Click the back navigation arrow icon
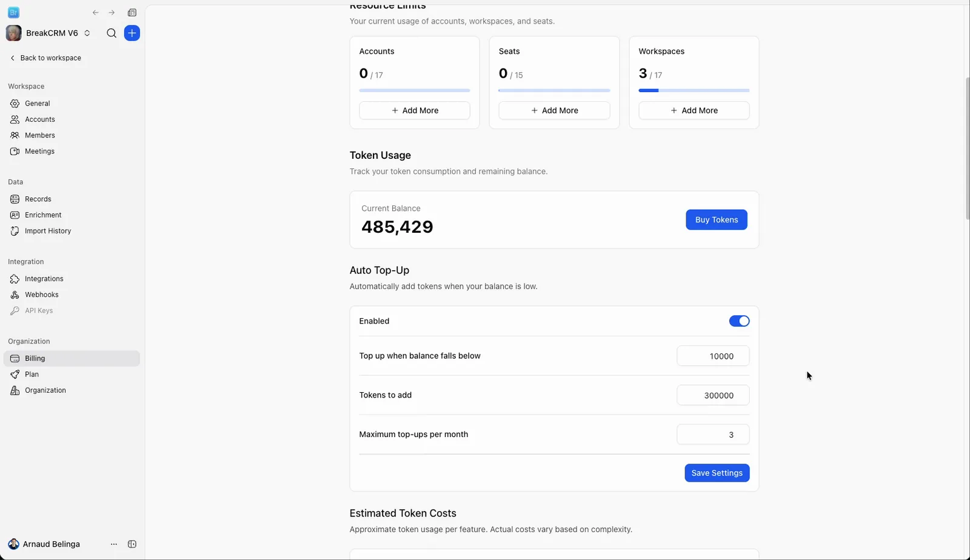Image resolution: width=970 pixels, height=560 pixels. [95, 13]
